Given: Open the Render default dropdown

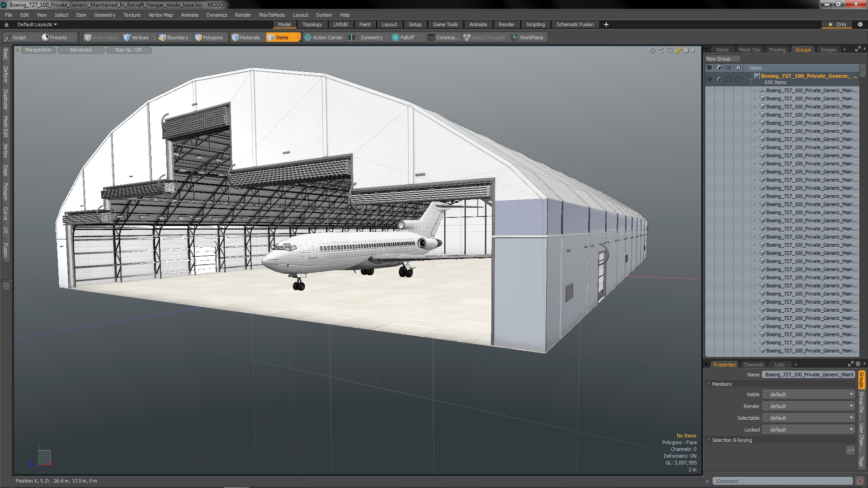Looking at the screenshot, I should tap(808, 406).
